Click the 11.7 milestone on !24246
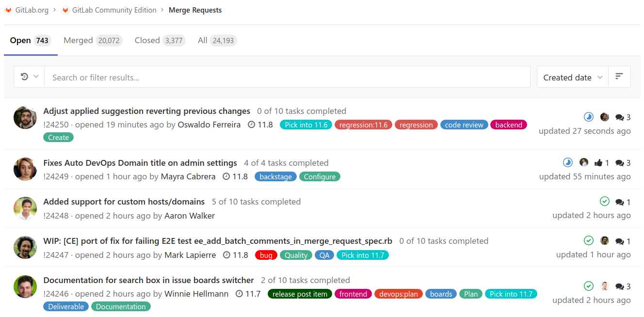644x317 pixels. 248,294
